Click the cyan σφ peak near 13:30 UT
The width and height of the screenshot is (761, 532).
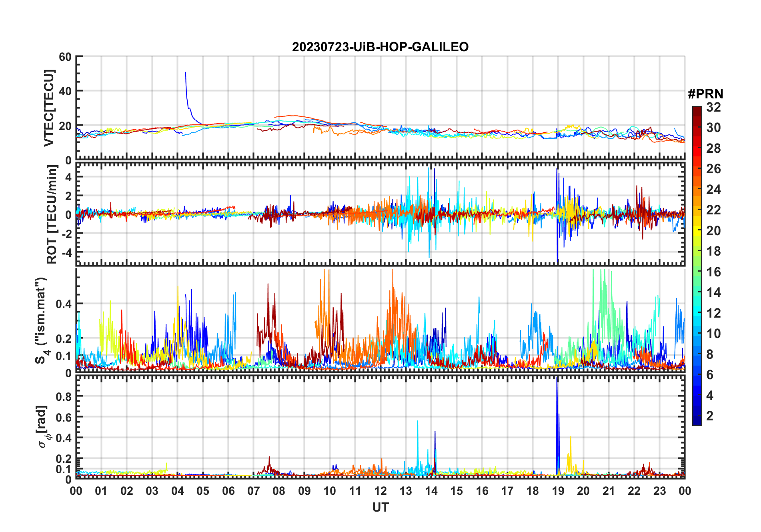(x=418, y=422)
